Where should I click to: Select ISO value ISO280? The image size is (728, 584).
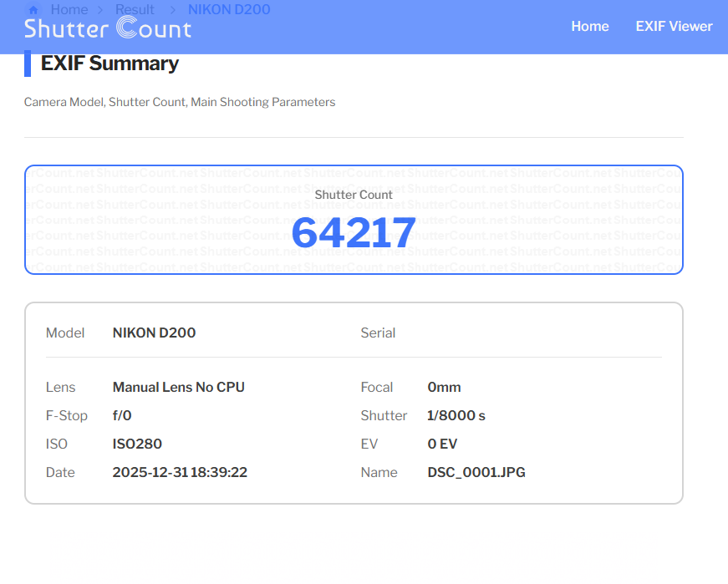(137, 444)
